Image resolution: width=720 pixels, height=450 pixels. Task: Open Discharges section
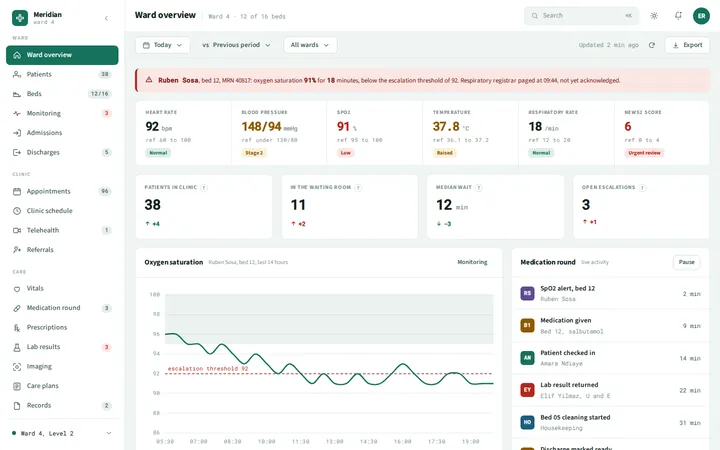[x=62, y=152]
